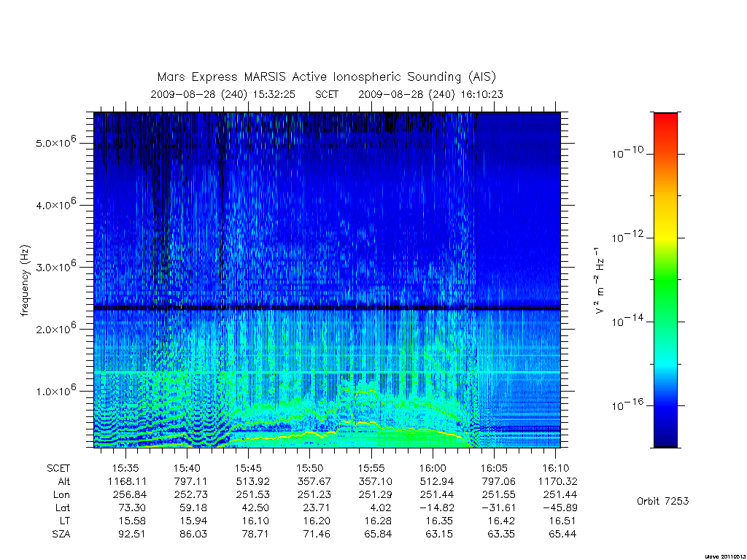Click the SZA value 92.51

pyautogui.click(x=132, y=534)
